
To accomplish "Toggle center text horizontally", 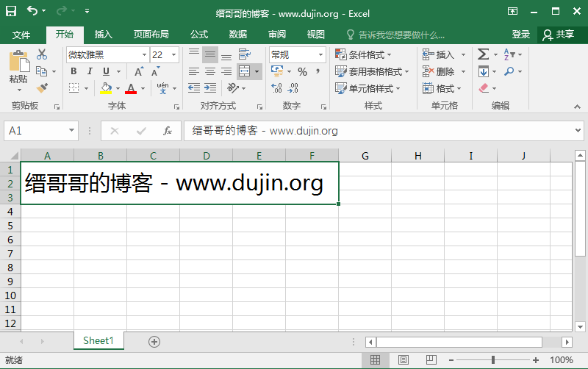I will (x=210, y=71).
